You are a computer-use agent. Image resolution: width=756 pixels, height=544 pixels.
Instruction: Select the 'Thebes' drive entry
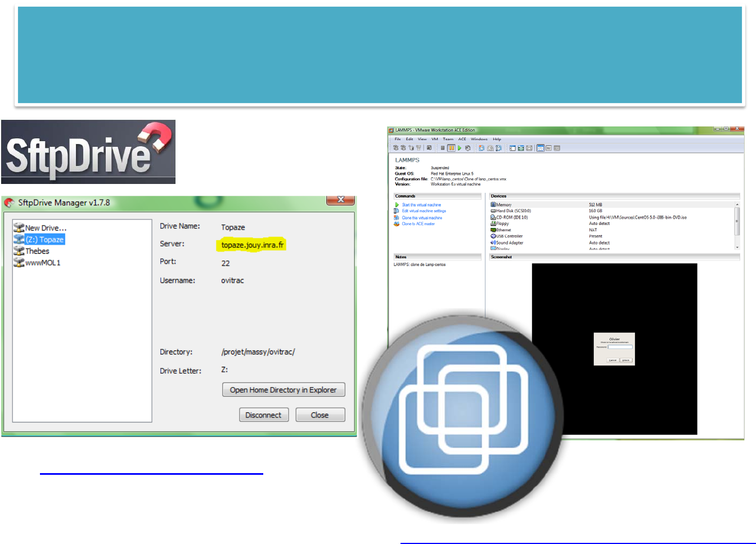tap(37, 251)
